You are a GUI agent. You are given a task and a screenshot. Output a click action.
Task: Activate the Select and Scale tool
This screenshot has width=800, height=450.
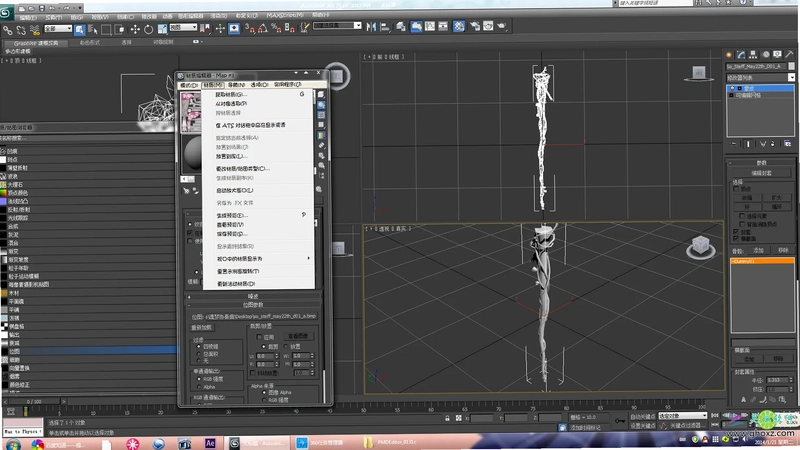point(162,30)
